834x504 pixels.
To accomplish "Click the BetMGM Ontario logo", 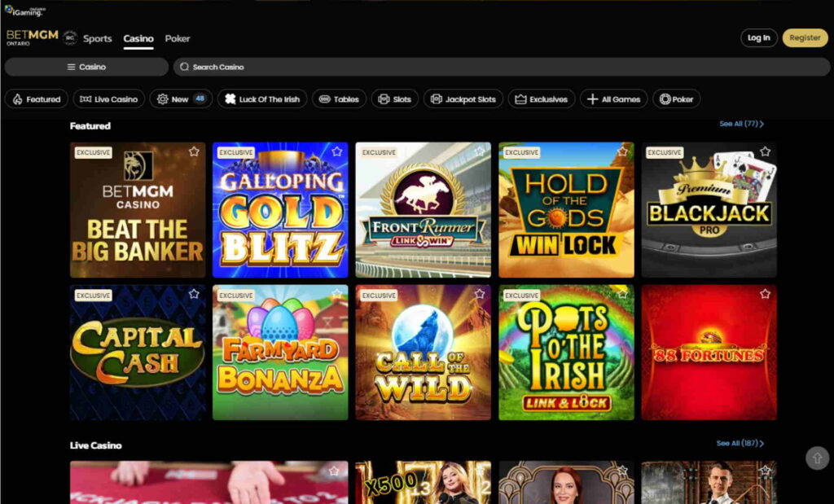I will (32, 37).
